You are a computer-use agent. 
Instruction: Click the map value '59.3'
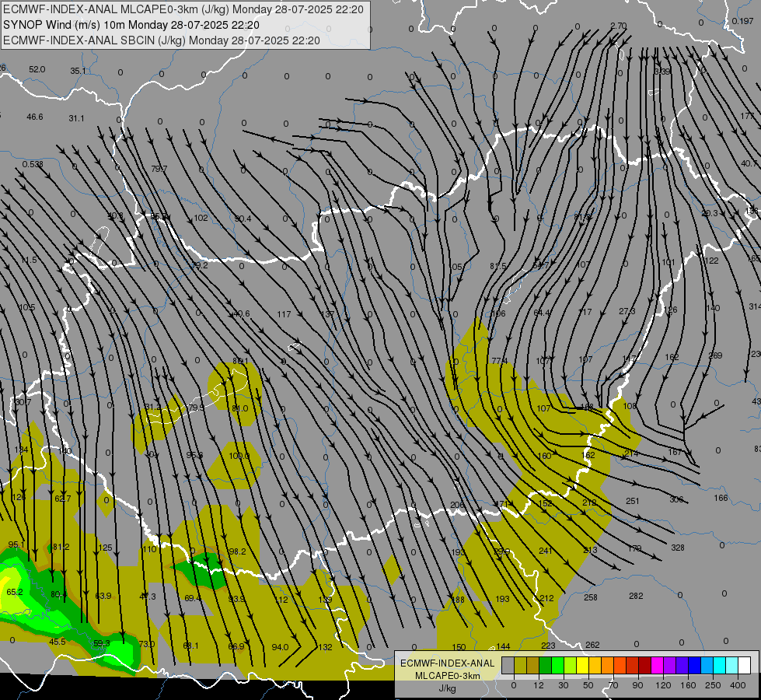click(101, 644)
